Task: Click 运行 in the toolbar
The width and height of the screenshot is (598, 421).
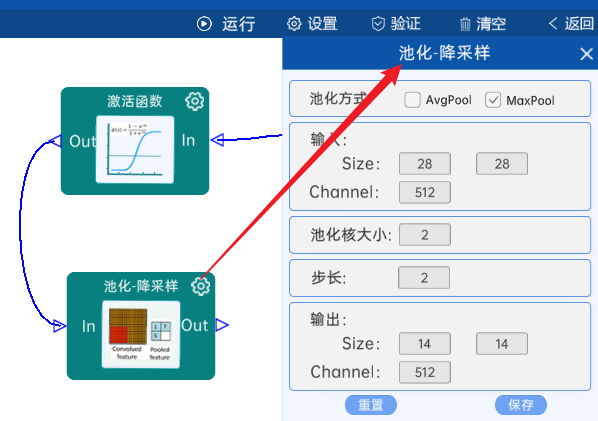Action: tap(239, 24)
